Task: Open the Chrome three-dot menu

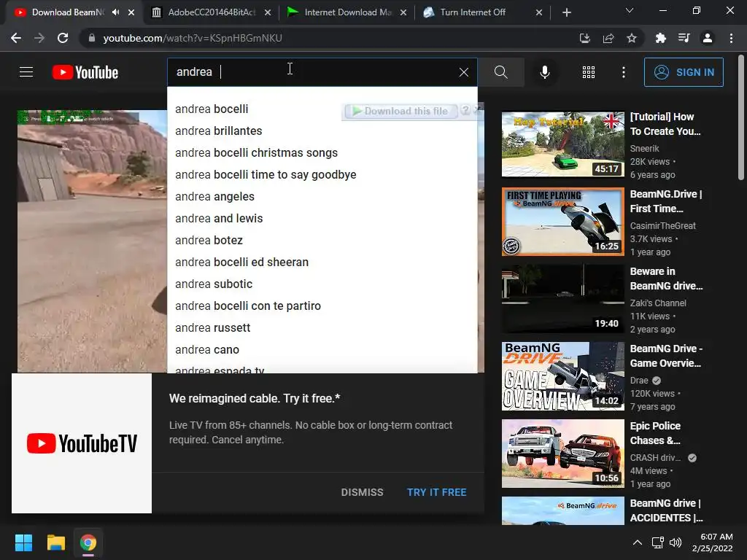Action: click(731, 38)
